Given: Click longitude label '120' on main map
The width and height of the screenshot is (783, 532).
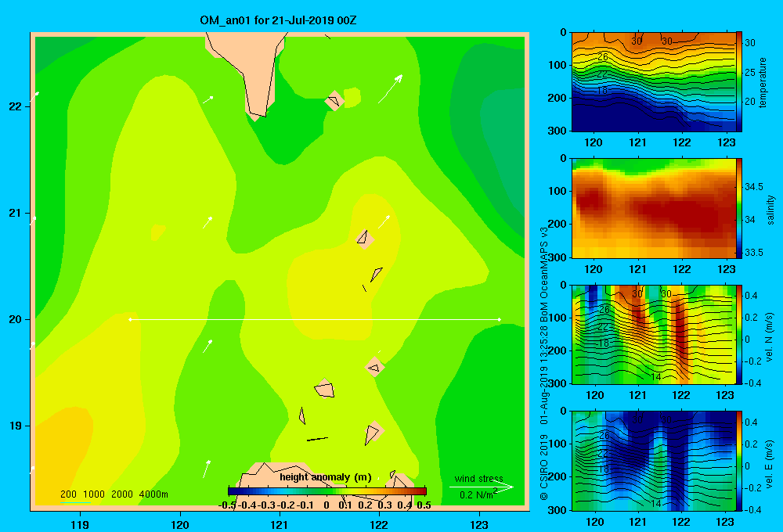Looking at the screenshot, I should pos(180,524).
